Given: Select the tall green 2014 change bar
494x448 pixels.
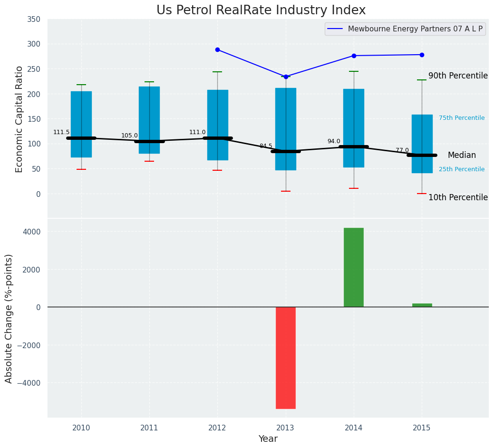Looking at the screenshot, I should [354, 267].
